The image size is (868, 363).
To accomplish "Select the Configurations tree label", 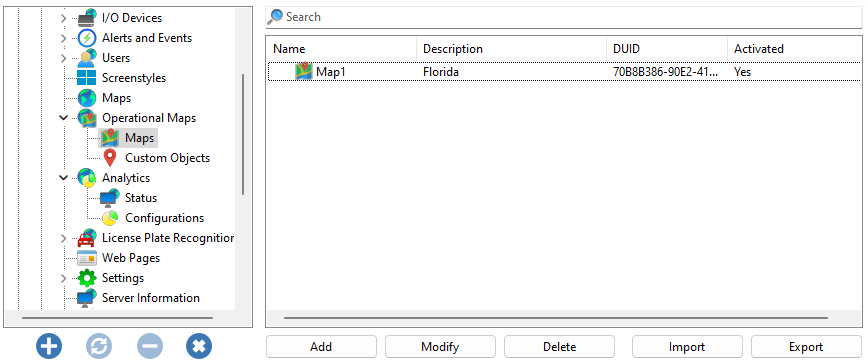I will (164, 218).
